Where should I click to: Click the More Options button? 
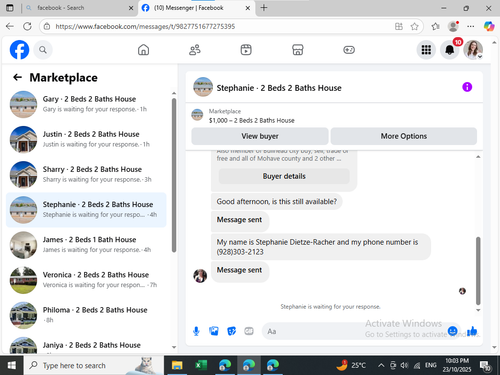click(x=404, y=136)
